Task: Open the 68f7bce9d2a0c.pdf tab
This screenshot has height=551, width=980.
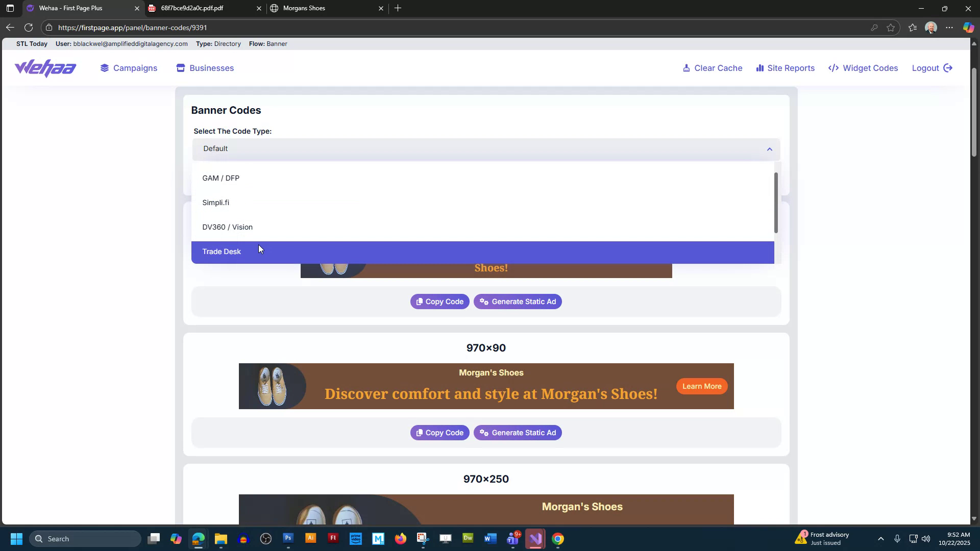Action: coord(191,8)
